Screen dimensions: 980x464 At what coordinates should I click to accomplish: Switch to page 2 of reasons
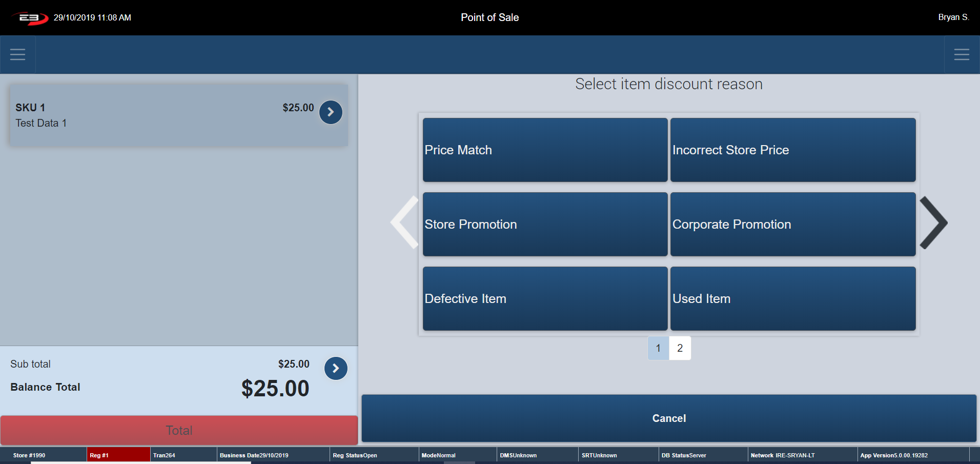tap(680, 348)
